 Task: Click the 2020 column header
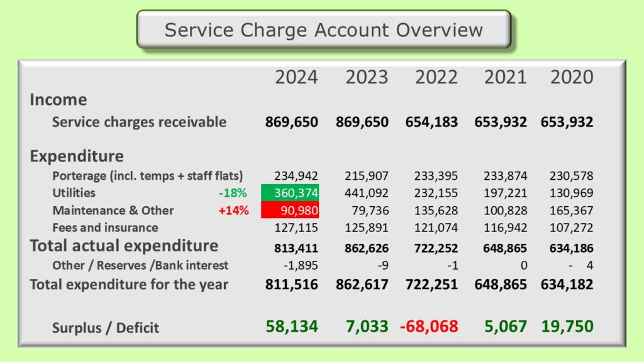(571, 77)
